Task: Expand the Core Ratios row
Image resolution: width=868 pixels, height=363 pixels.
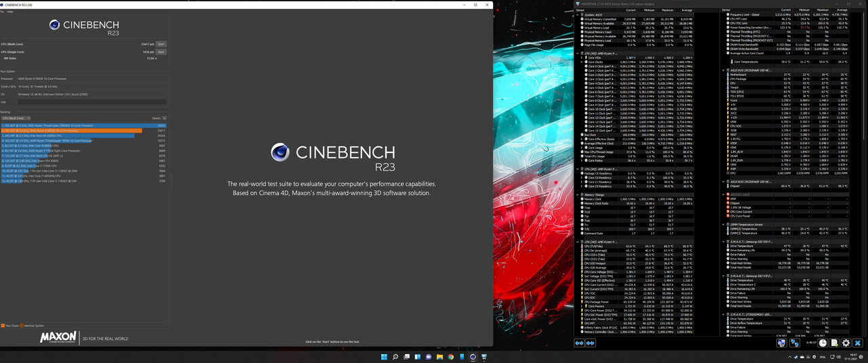Action: pos(581,161)
